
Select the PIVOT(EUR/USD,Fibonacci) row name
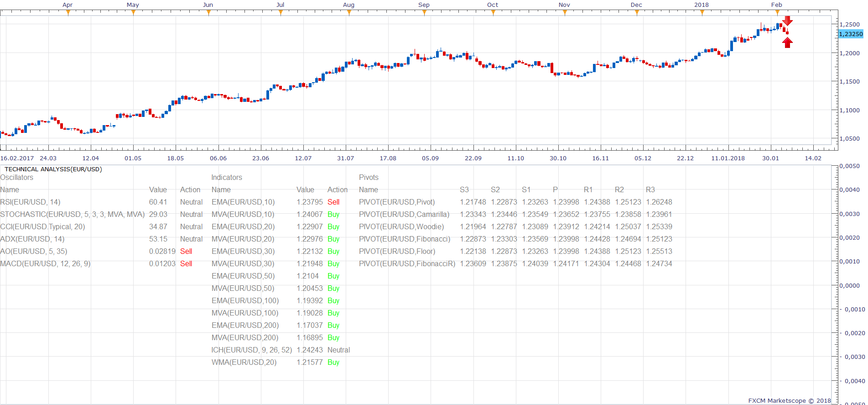(405, 239)
